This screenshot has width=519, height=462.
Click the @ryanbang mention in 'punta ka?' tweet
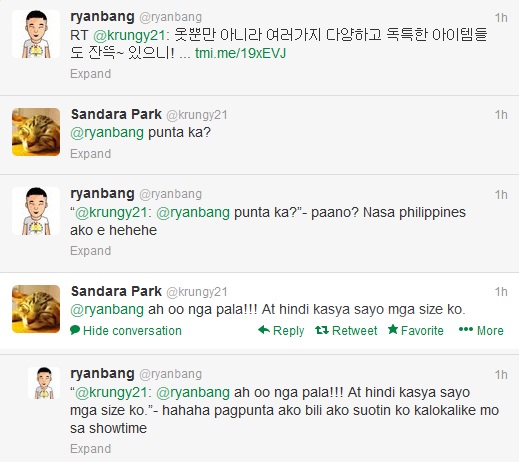(107, 133)
